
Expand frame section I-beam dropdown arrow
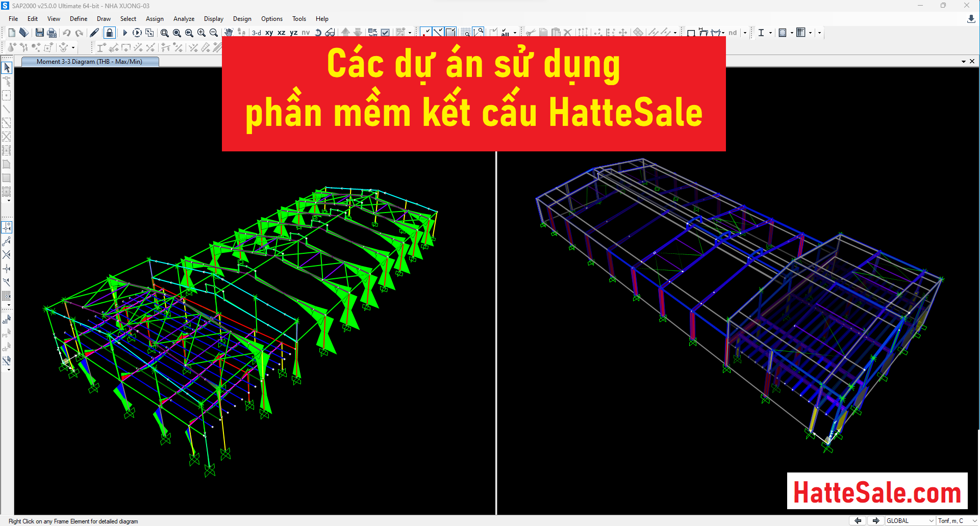tap(770, 33)
